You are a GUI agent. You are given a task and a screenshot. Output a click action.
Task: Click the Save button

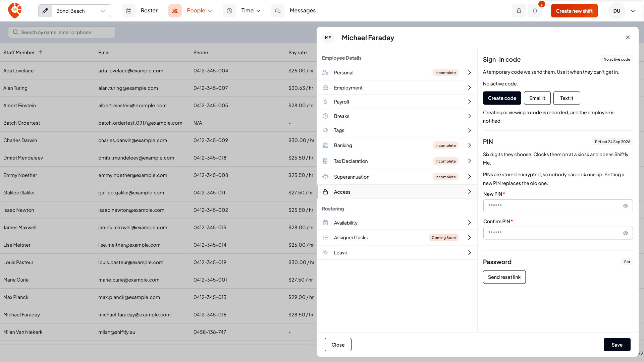point(617,345)
